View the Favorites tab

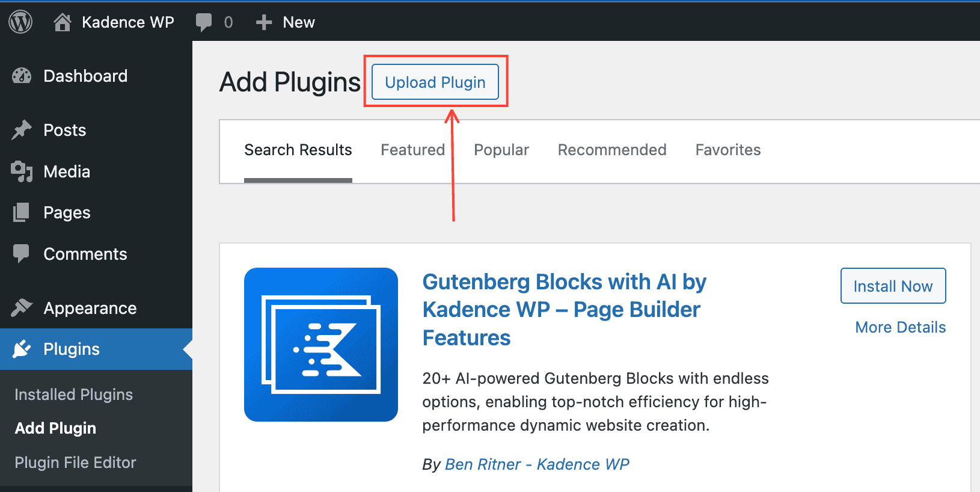coord(728,150)
